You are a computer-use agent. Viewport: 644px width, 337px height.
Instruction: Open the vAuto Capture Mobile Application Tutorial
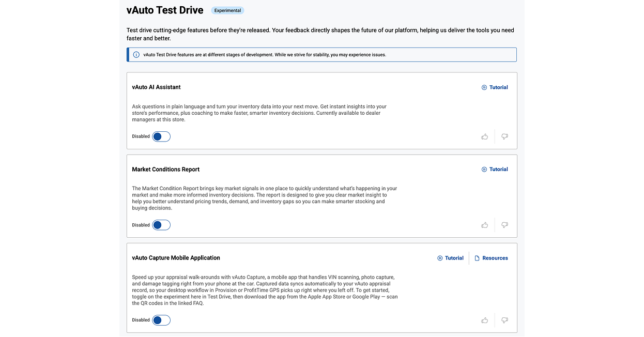click(450, 258)
